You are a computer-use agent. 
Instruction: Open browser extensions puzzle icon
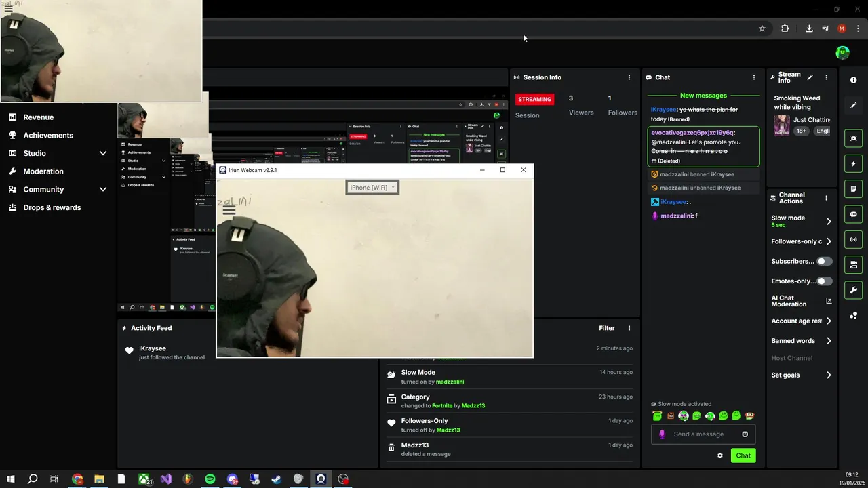coord(785,28)
